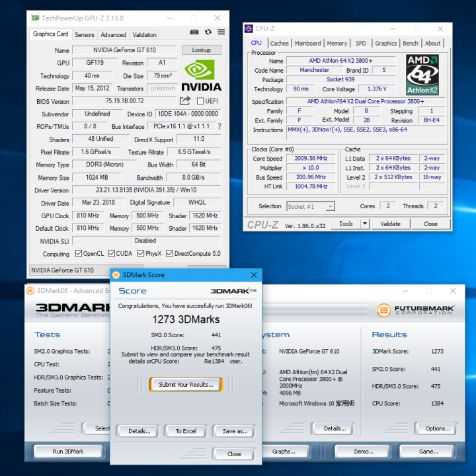Image resolution: width=476 pixels, height=476 pixels.
Task: Click the Close button in CPU-Z
Action: click(430, 224)
